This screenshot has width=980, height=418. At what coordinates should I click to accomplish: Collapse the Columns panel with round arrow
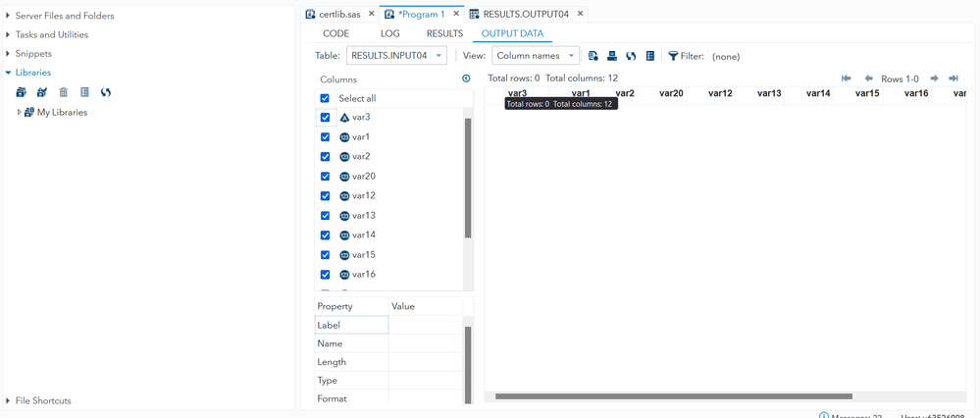click(466, 78)
